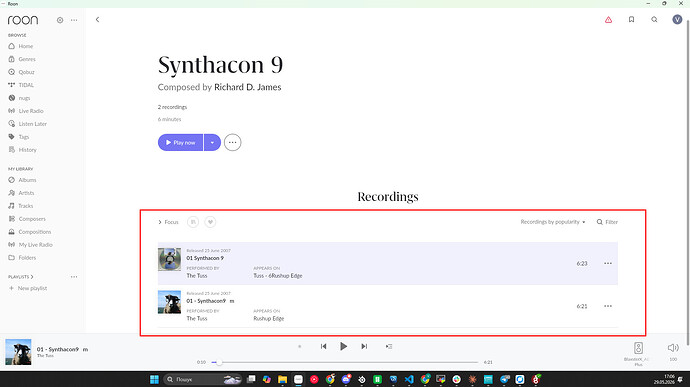Click thumbnail of 01 - Synthacon9 m recording
The image size is (690, 387).
tap(169, 302)
